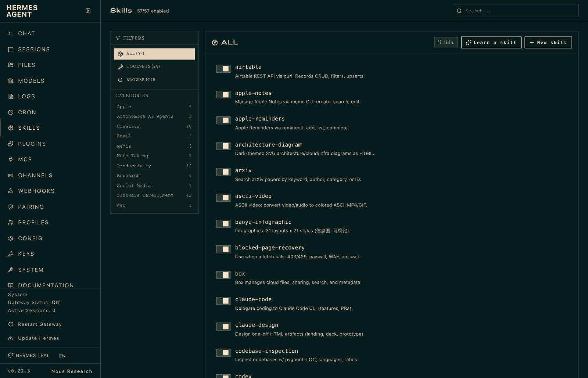
Task: Filter by Web category
Action: 154,205
